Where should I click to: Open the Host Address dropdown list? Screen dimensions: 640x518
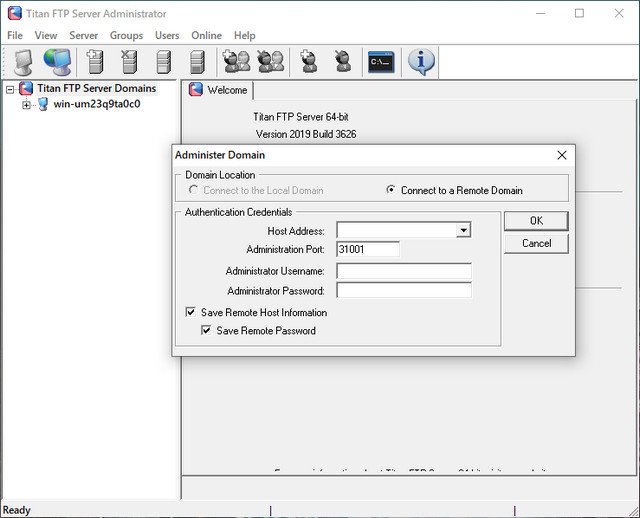[x=463, y=231]
